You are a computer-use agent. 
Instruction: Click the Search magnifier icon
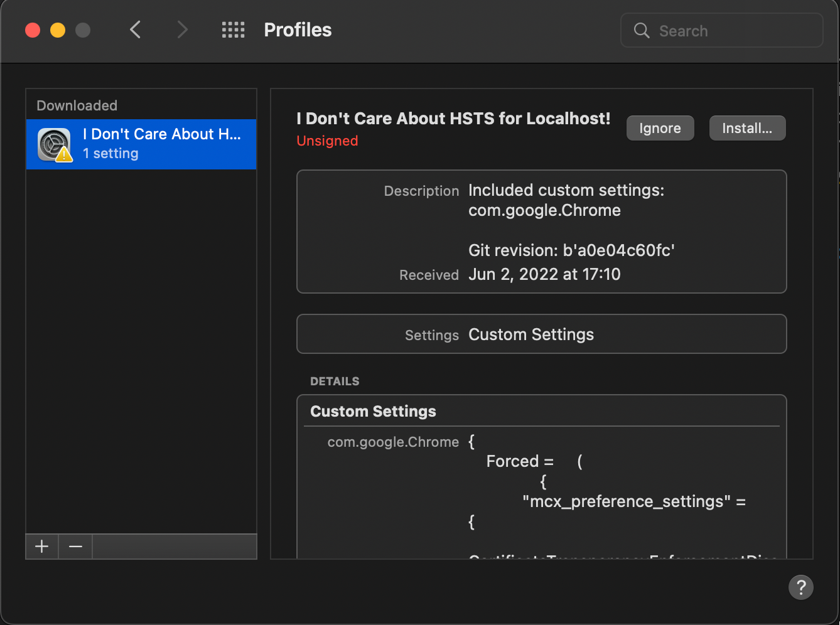tap(641, 30)
